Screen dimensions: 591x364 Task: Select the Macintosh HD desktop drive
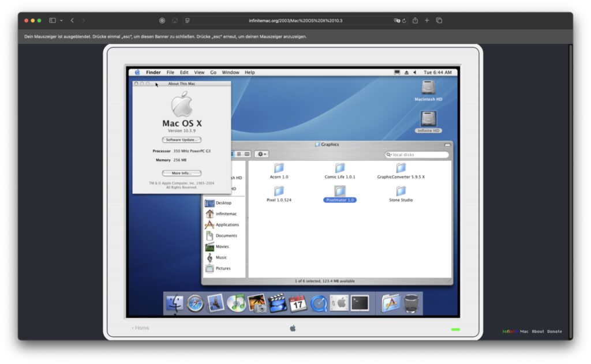tap(428, 88)
